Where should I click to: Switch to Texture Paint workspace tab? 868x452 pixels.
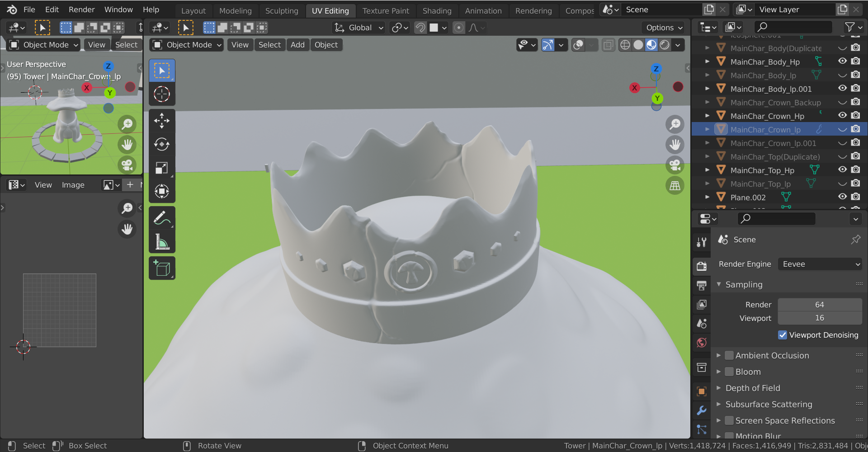pyautogui.click(x=386, y=10)
